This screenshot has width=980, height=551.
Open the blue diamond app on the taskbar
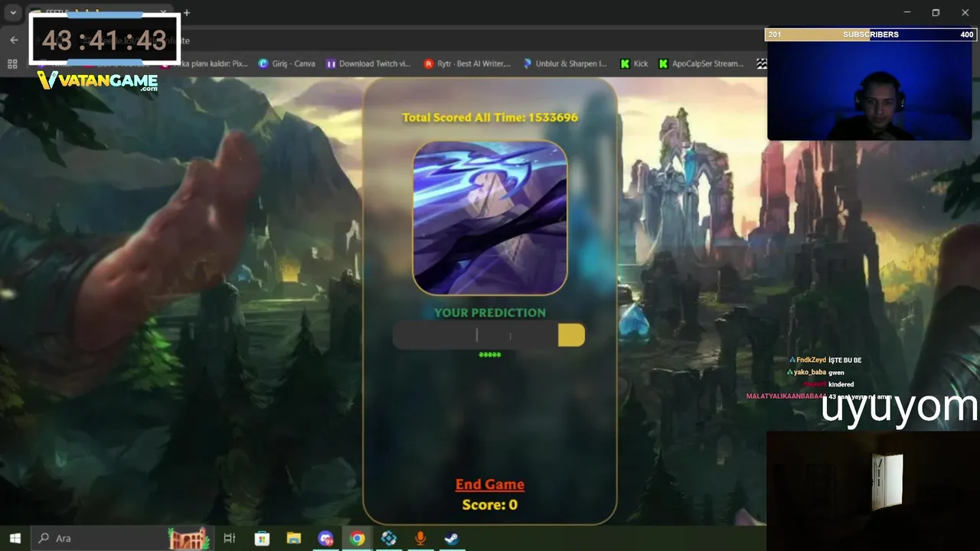389,538
